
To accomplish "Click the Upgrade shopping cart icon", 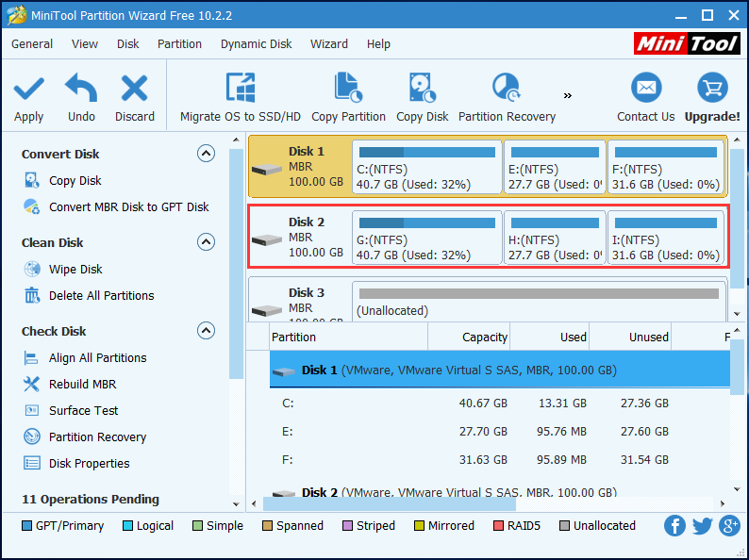I will tap(712, 88).
